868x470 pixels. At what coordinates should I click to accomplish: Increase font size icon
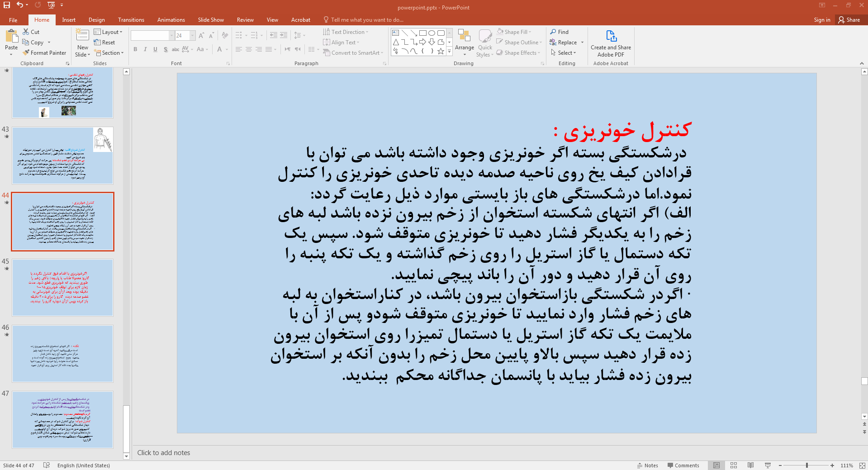pos(201,35)
